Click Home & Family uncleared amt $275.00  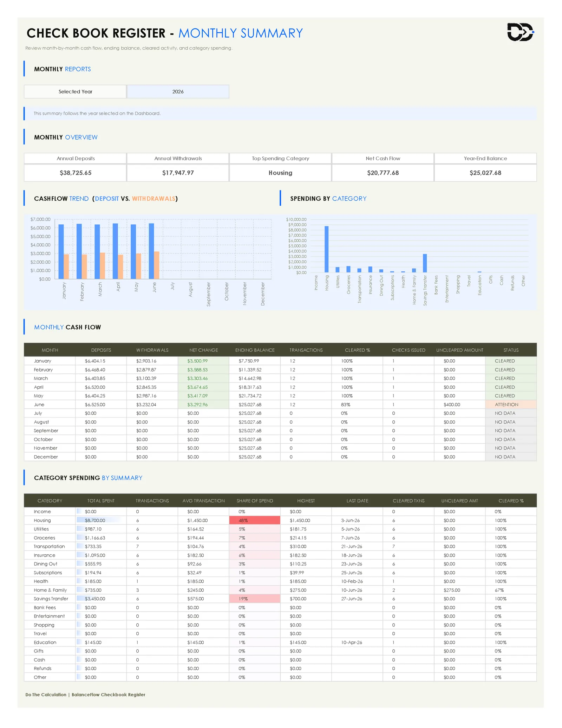tap(459, 590)
